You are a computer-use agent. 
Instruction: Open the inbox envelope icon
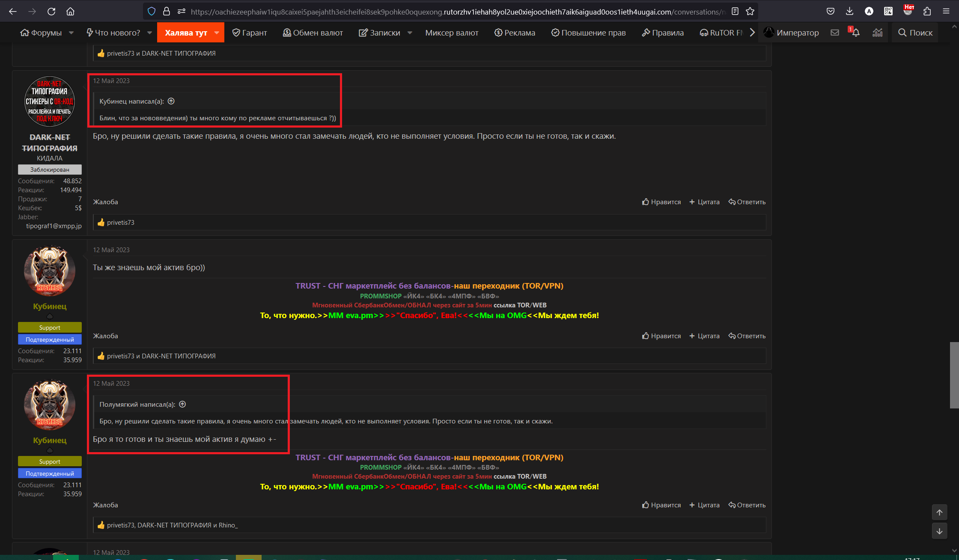pyautogui.click(x=834, y=33)
